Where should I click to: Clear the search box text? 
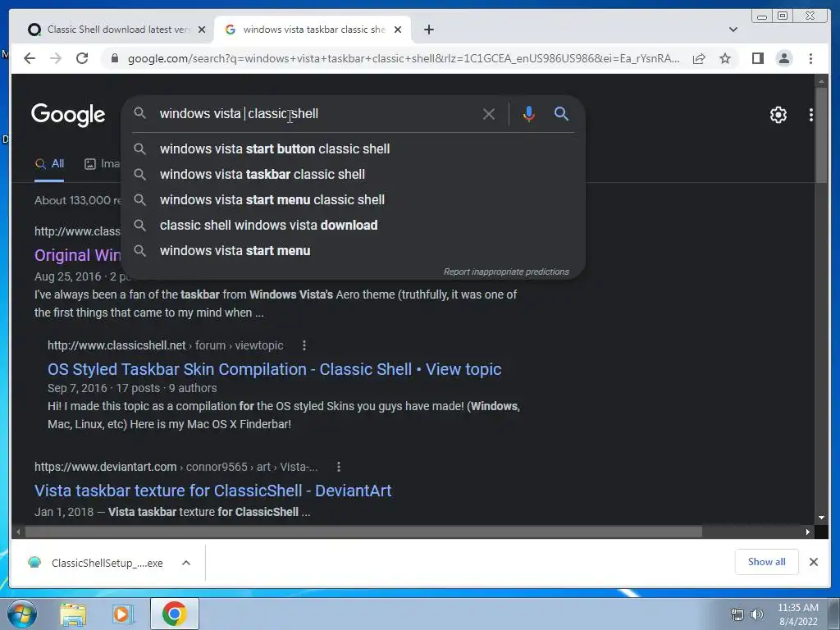point(489,114)
